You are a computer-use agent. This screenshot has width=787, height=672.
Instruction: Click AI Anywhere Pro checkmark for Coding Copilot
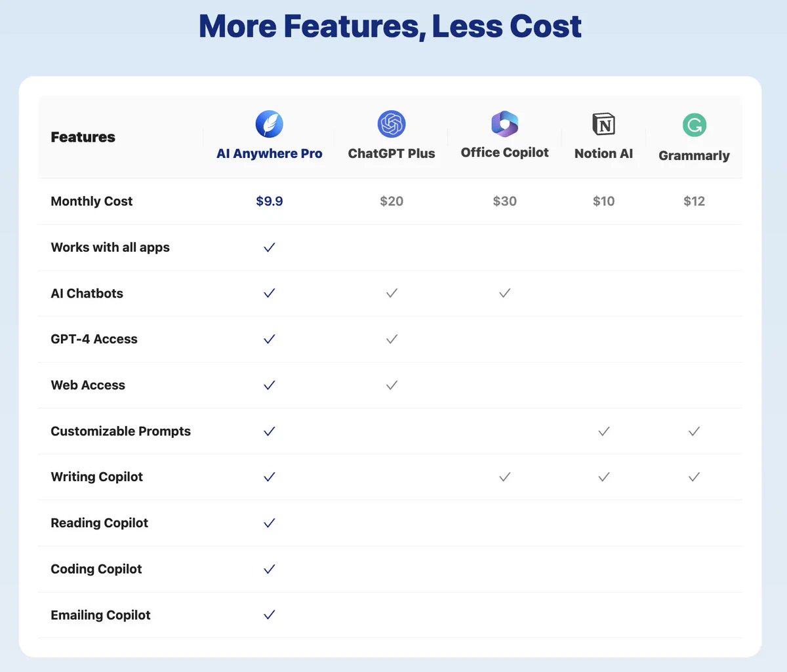coord(269,569)
